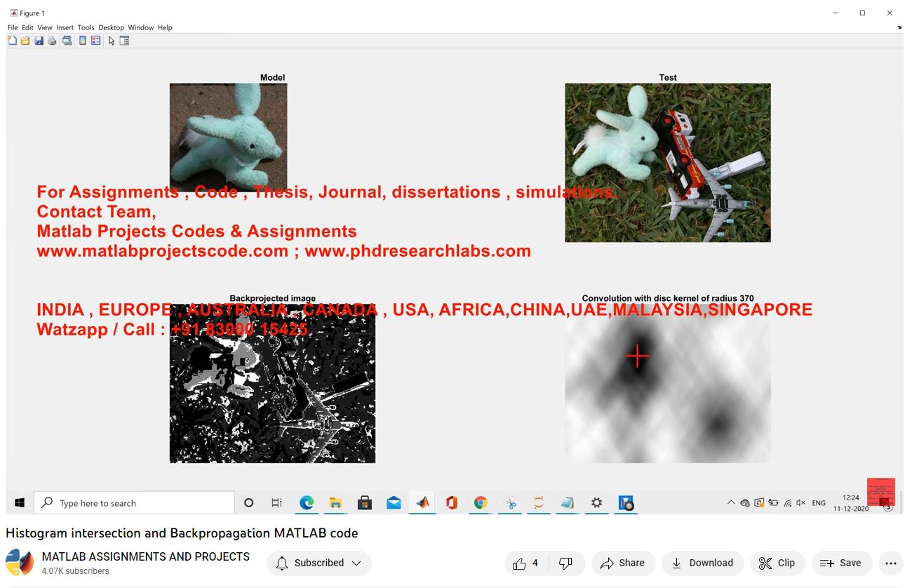Save the figure with floppy disk icon
This screenshot has height=588, width=912.
(x=39, y=41)
